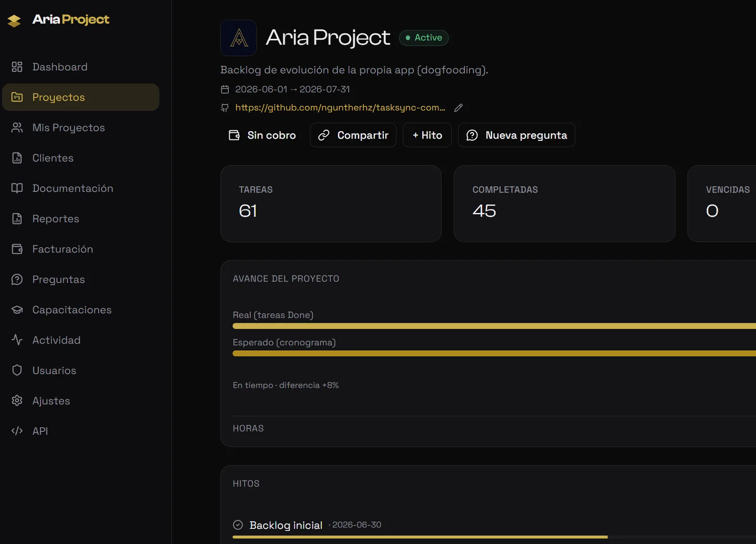Open the tasksync GitHub repository link

click(340, 108)
